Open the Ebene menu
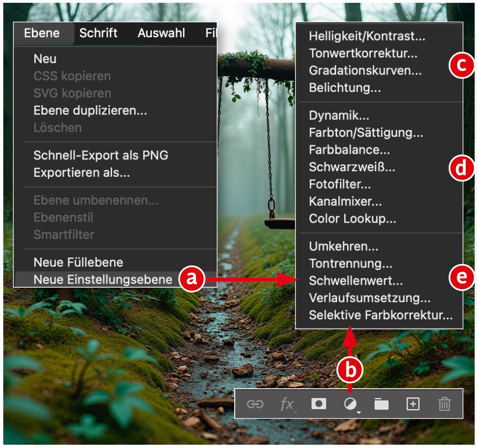Viewport: 477px width, 448px height. [x=42, y=33]
